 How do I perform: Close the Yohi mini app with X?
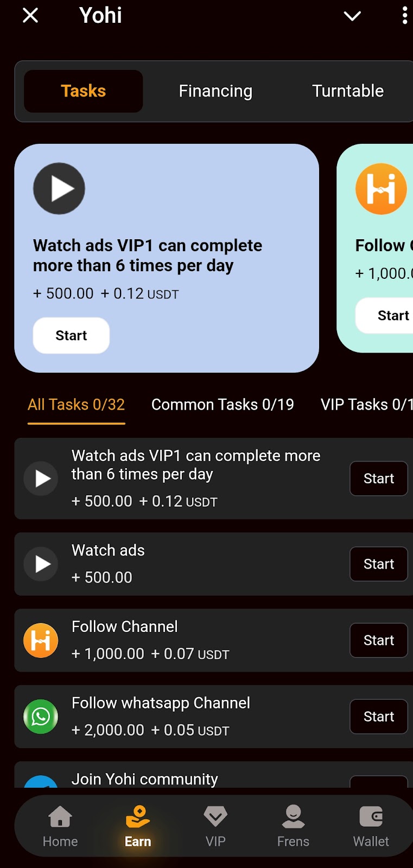(30, 15)
